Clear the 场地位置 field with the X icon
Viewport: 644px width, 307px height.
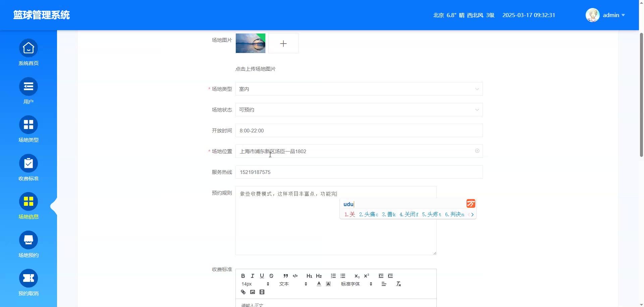point(477,151)
